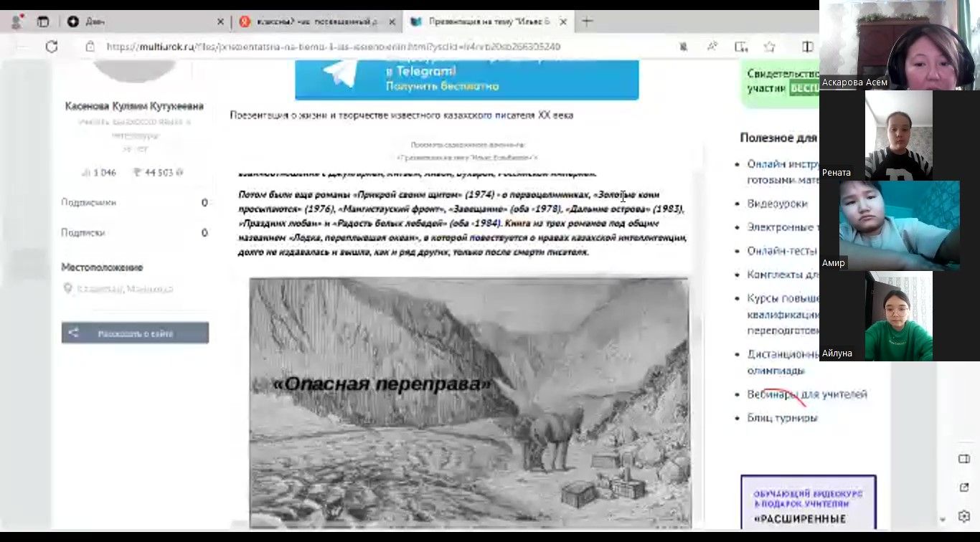This screenshot has height=542, width=980.
Task: Open split screen icon in toolbar
Action: pos(808,47)
